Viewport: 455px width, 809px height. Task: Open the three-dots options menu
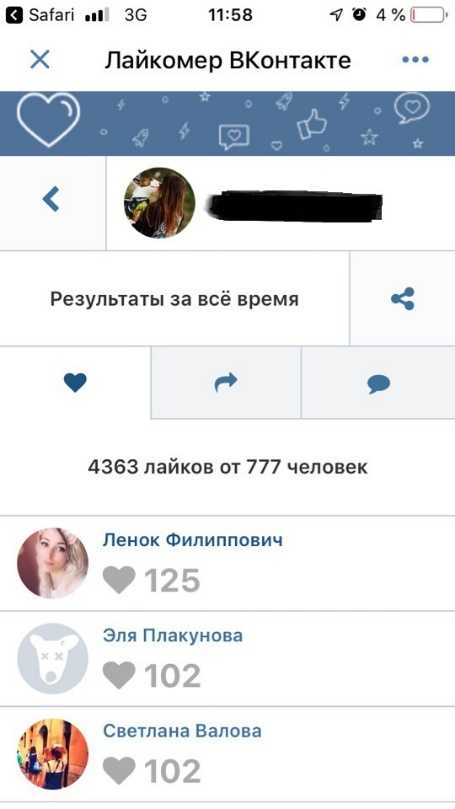(415, 59)
